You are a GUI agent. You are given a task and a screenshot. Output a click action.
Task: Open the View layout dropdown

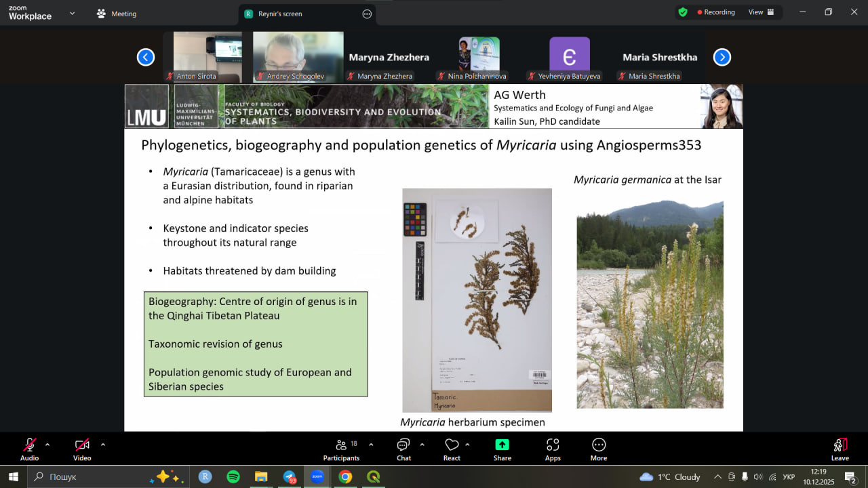coord(761,12)
